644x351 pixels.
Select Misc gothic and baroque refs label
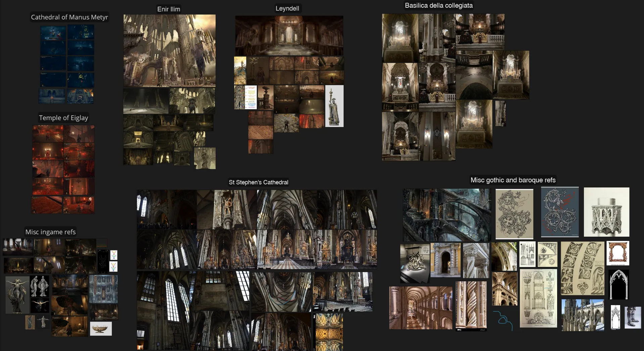pos(513,180)
